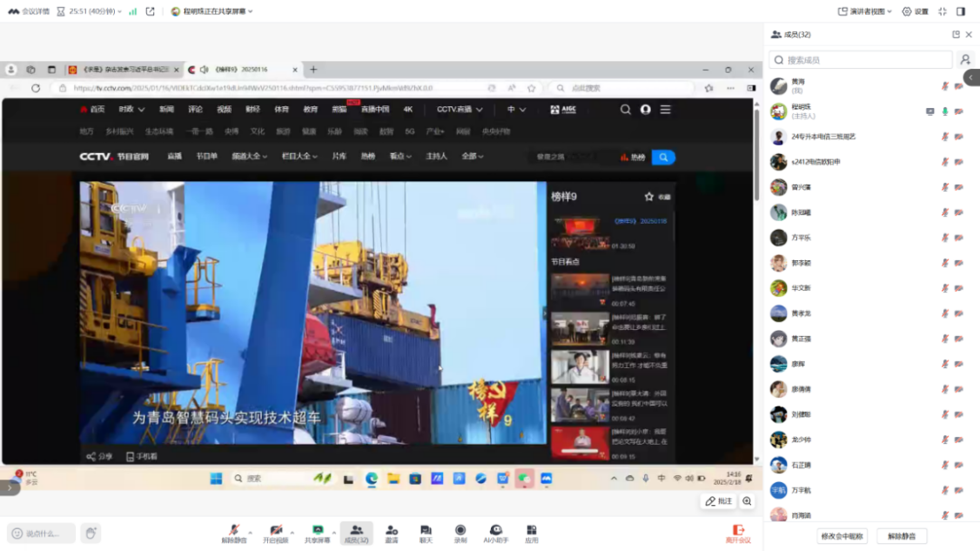The image size is (980, 551).
Task: Turn on camera via 开启视频
Action: click(275, 533)
